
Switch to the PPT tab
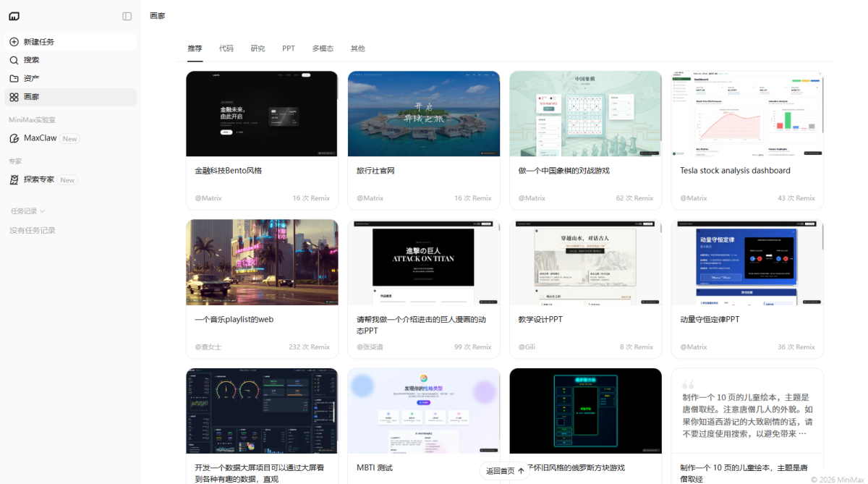pos(289,48)
